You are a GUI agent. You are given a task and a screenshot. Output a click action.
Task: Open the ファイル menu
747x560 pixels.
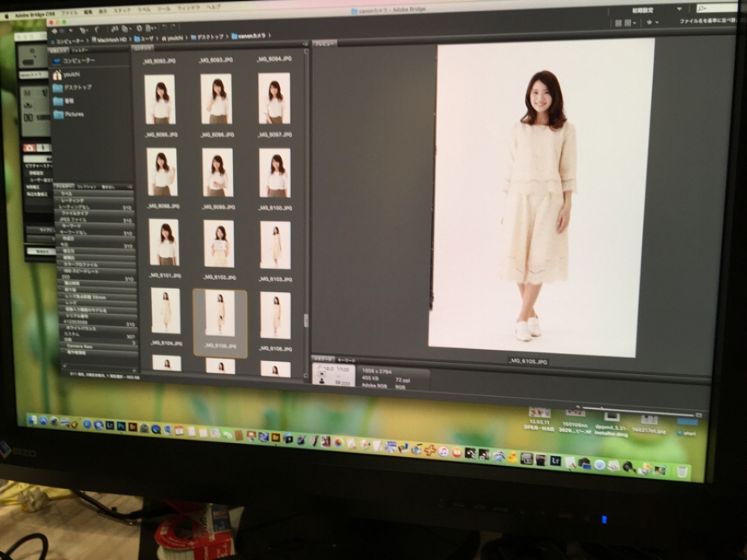[x=70, y=13]
